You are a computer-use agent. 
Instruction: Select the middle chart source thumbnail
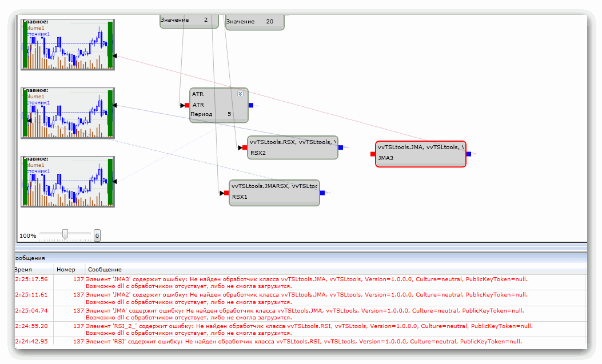pos(67,113)
